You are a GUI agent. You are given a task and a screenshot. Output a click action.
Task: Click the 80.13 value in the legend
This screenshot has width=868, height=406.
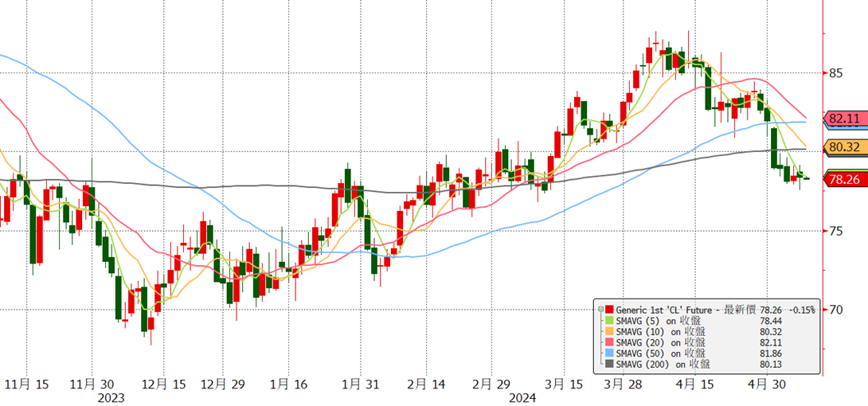[770, 364]
